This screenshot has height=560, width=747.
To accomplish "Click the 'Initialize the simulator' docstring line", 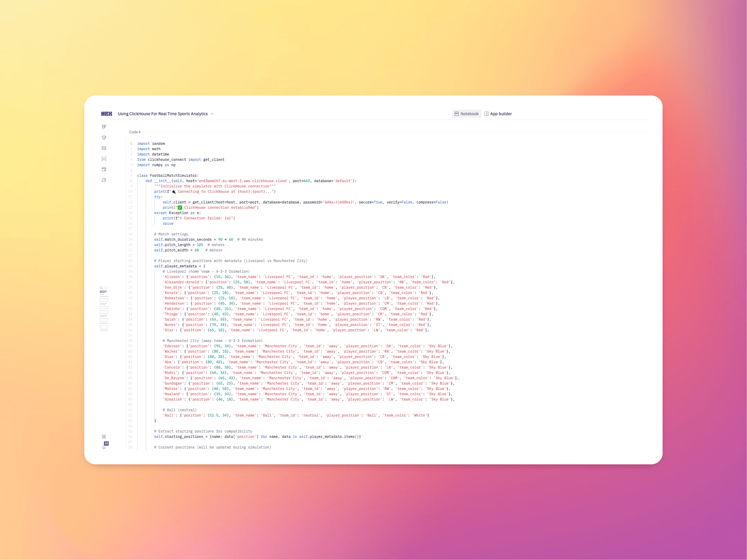I will pos(215,186).
